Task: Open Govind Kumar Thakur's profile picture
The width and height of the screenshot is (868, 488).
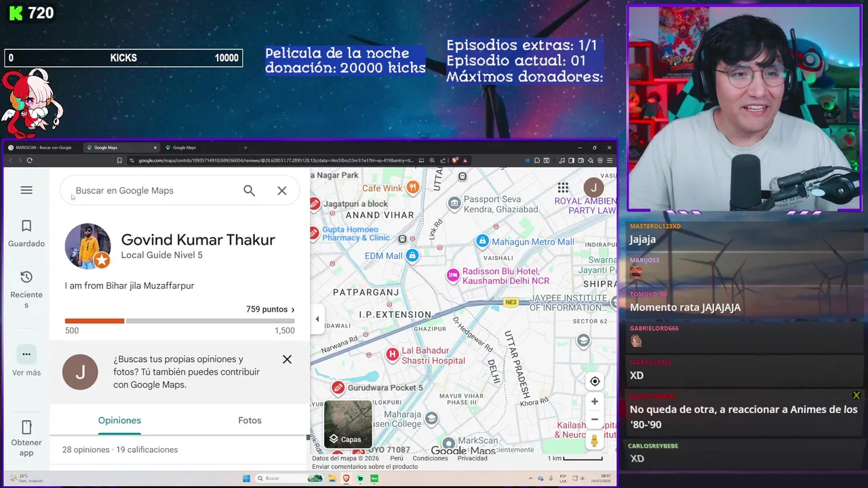Action: click(x=87, y=246)
